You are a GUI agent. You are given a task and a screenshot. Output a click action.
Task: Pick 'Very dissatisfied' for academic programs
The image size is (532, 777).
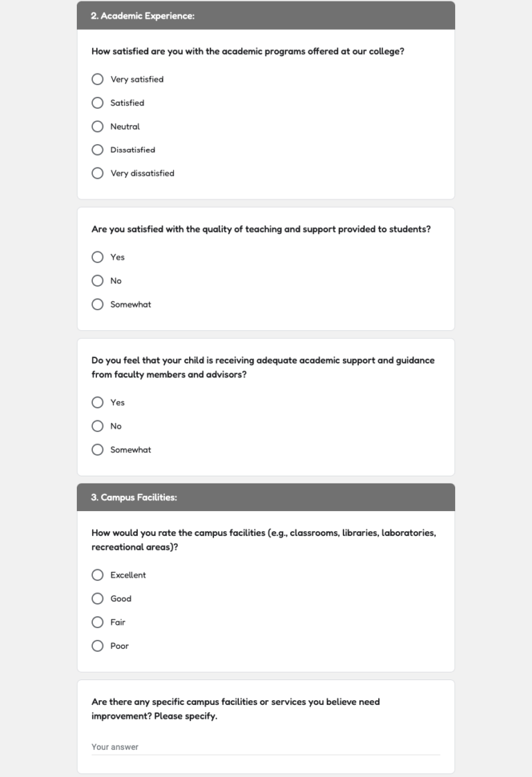coord(98,173)
